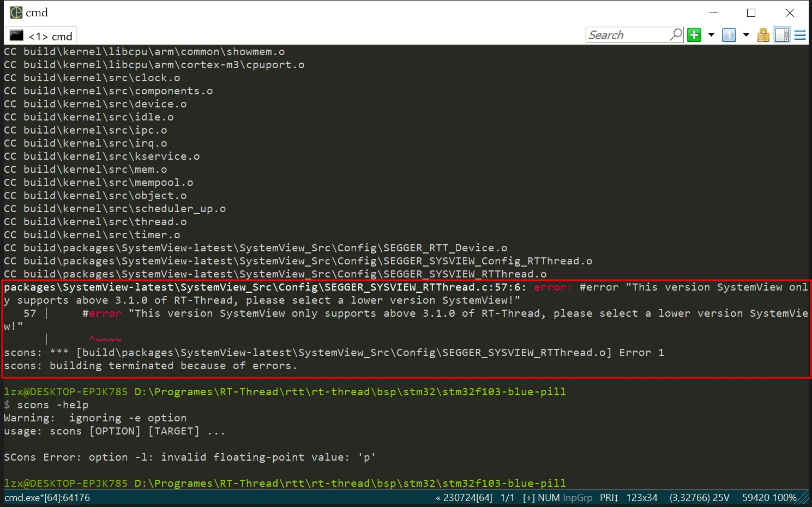Click the 'common\showmem.o' build line

(145, 52)
